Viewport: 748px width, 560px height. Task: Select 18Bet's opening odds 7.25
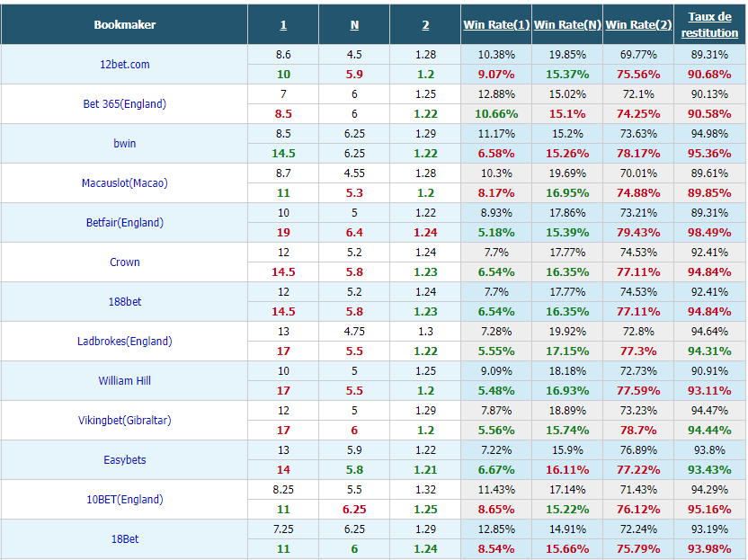283,529
